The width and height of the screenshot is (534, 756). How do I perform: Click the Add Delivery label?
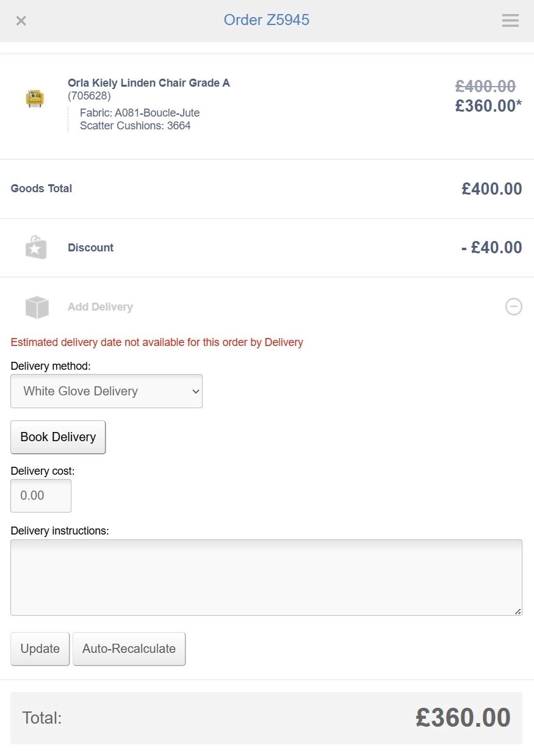click(x=100, y=307)
